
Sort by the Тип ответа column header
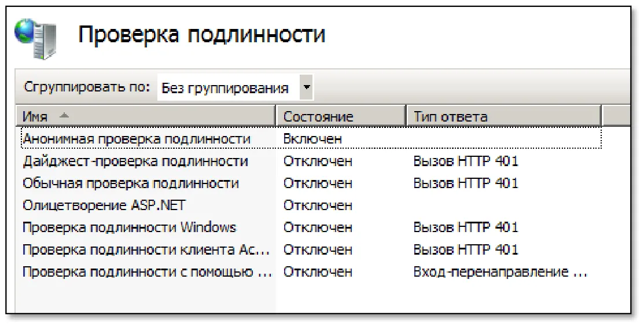click(503, 116)
